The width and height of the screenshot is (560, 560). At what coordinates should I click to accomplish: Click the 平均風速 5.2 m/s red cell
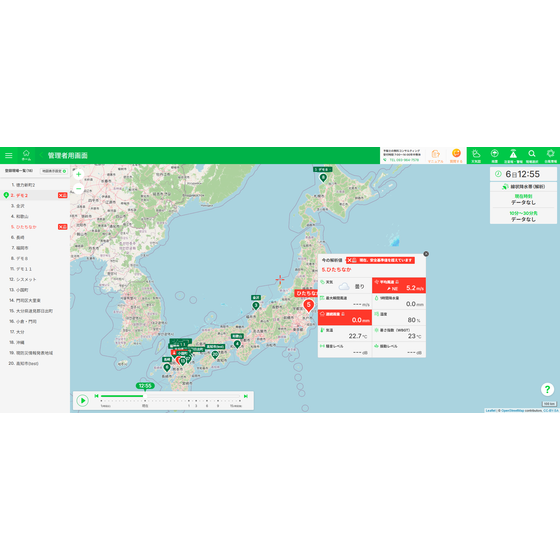click(x=399, y=285)
